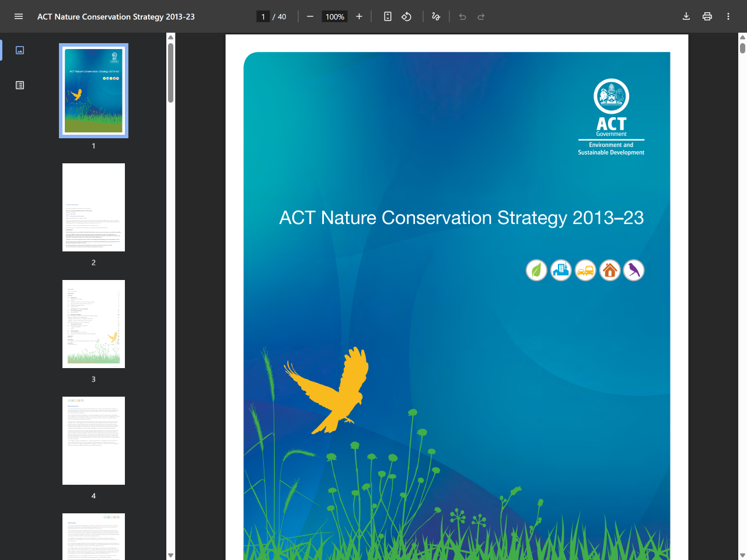The width and height of the screenshot is (747, 560).
Task: Click the orange house icon on cover
Action: [x=610, y=270]
